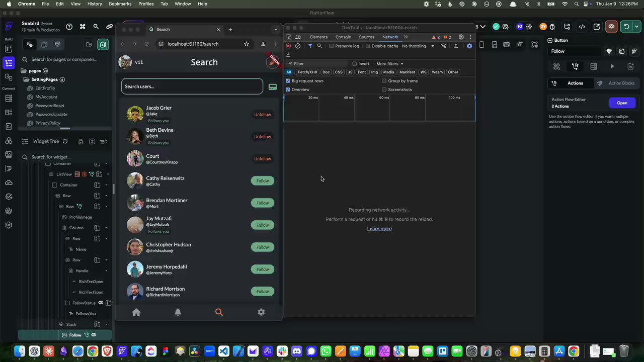
Task: Click the lock icon in Widget Tree header
Action: (80, 141)
